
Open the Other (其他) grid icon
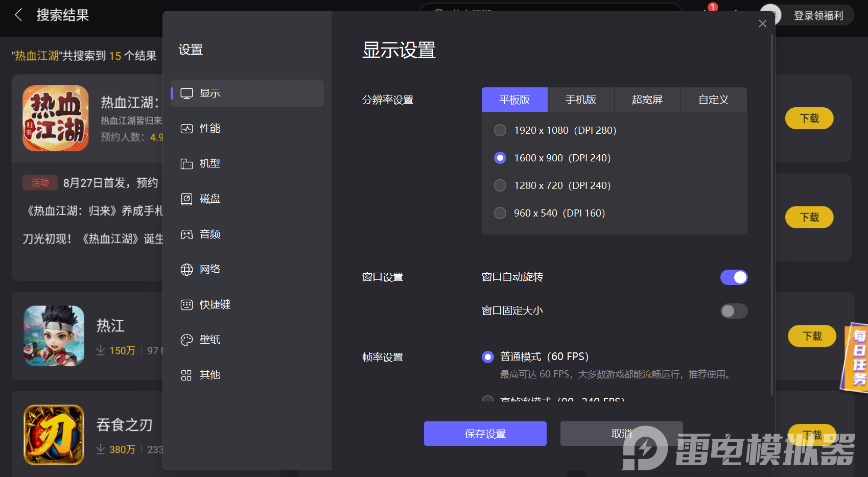186,375
